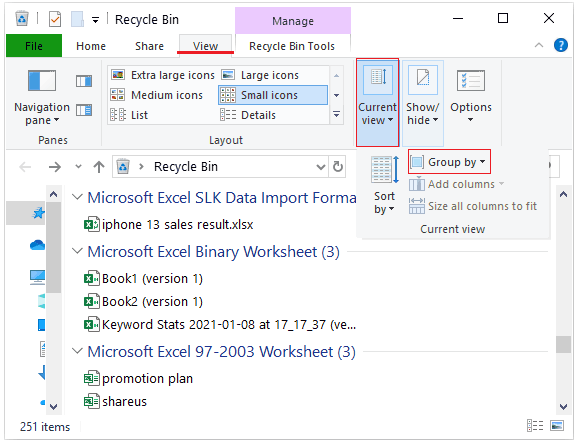Open Help with the blue question mark
Screen dimensions: 578x442
pyautogui.click(x=560, y=45)
